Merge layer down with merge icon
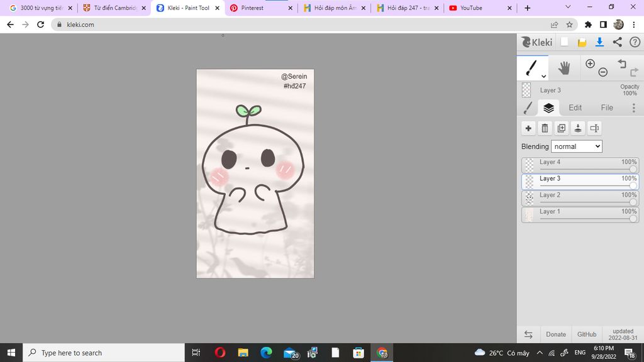644x362 pixels. pos(578,128)
